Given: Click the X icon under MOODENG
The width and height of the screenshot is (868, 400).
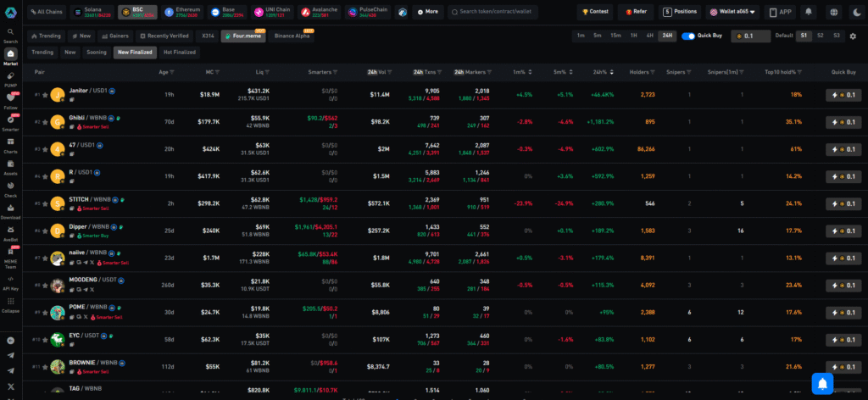Looking at the screenshot, I should point(92,289).
